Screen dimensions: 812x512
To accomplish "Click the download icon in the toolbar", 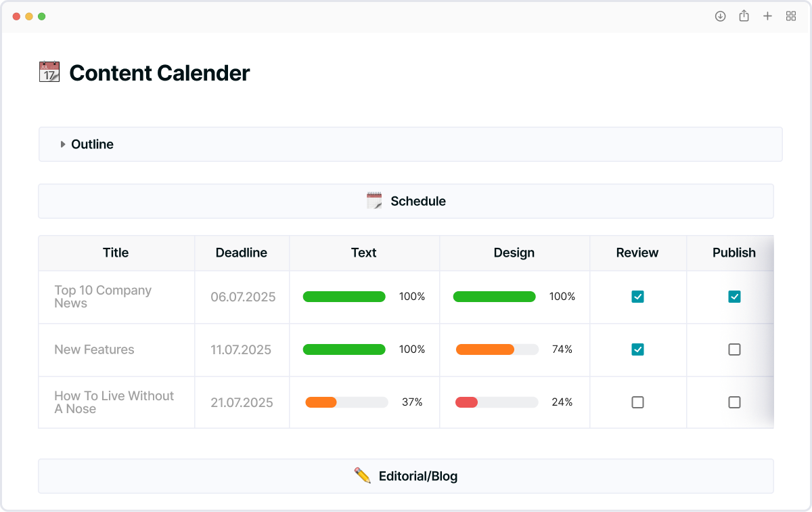I will tap(720, 16).
